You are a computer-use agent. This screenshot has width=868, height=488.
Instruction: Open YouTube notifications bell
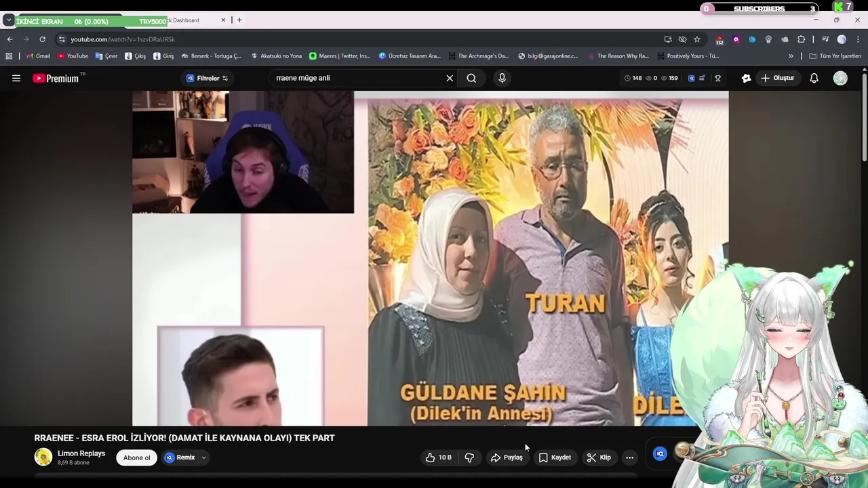[814, 78]
